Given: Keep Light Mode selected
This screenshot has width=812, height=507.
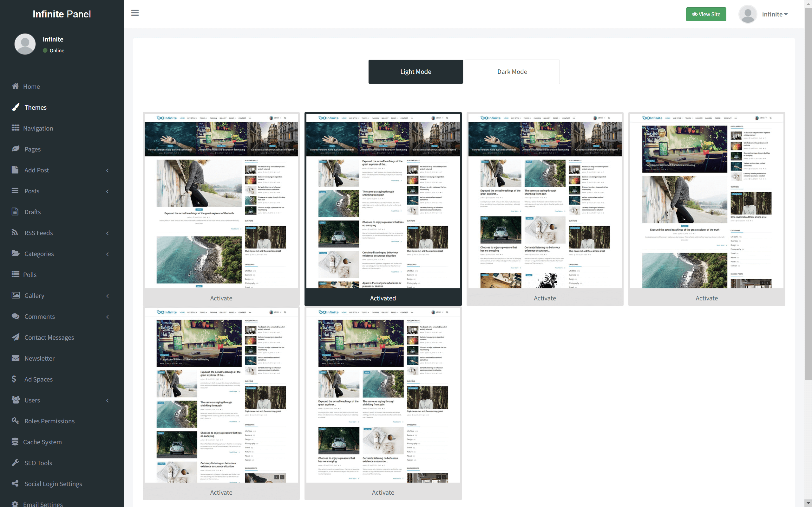Looking at the screenshot, I should click(x=416, y=71).
